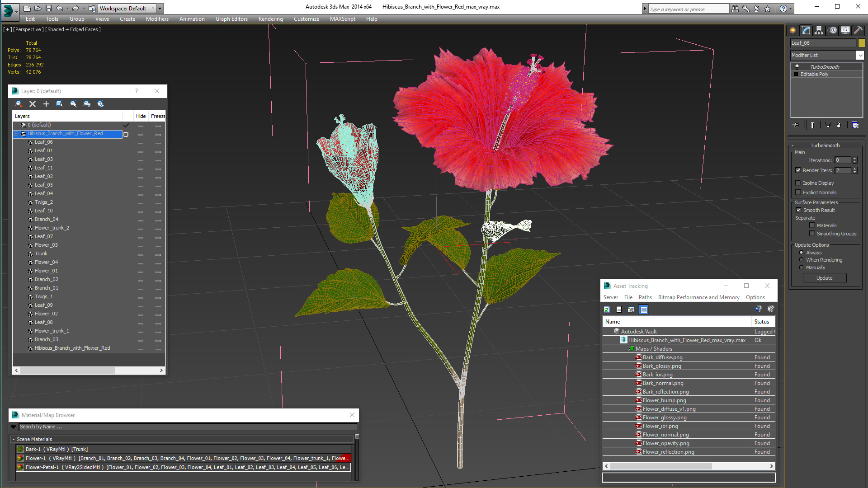Open Bitmap Performance and Memory menu
The width and height of the screenshot is (868, 488).
pyautogui.click(x=698, y=297)
